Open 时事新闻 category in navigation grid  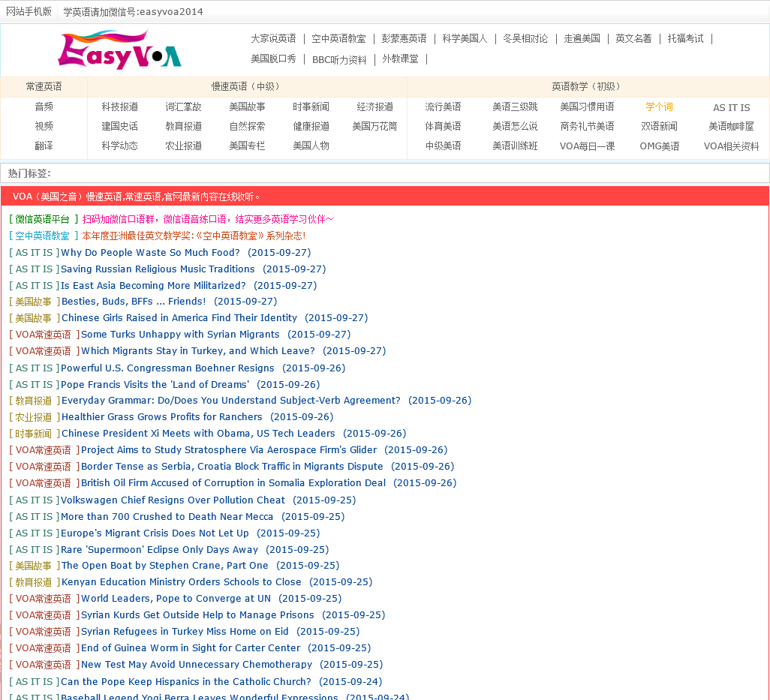click(x=311, y=107)
